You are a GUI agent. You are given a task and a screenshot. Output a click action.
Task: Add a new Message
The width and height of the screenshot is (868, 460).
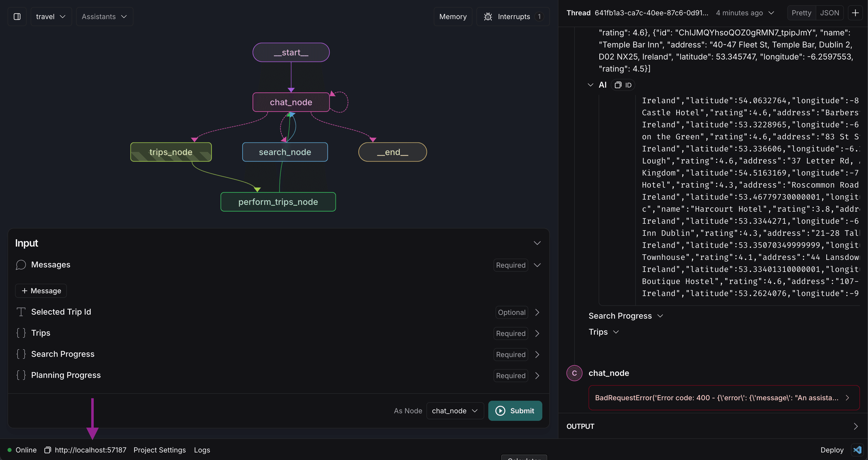[x=41, y=291]
